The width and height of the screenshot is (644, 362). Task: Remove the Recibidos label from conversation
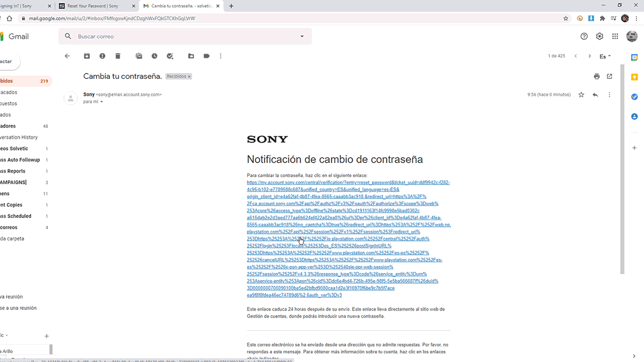point(189,77)
